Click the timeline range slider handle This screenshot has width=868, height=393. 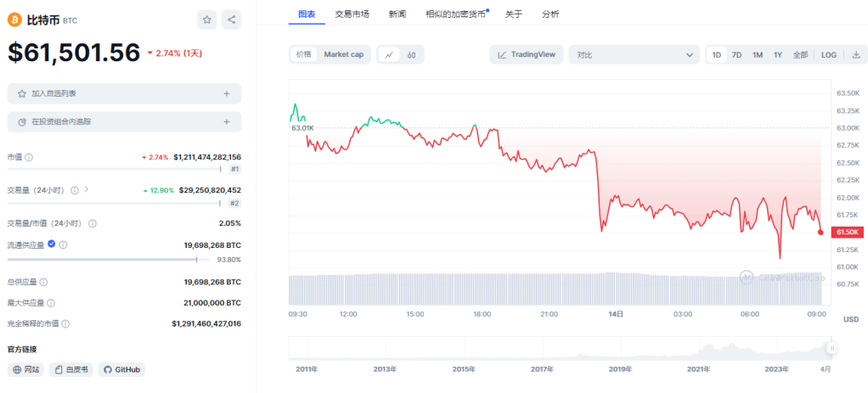[832, 348]
